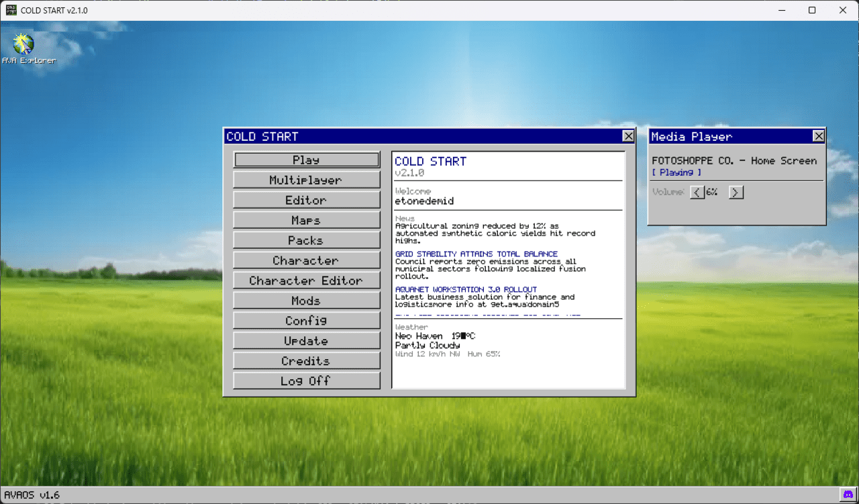Click the AQUANET WORKSTATION 3.0 ROLLOUT headline
859x504 pixels.
[x=466, y=289]
